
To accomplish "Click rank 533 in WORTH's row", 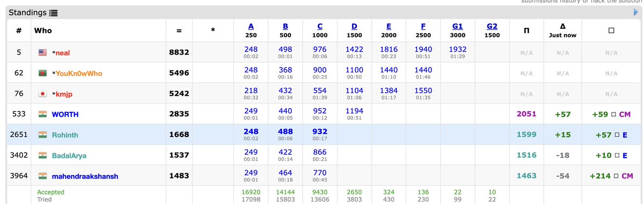I will point(19,115).
